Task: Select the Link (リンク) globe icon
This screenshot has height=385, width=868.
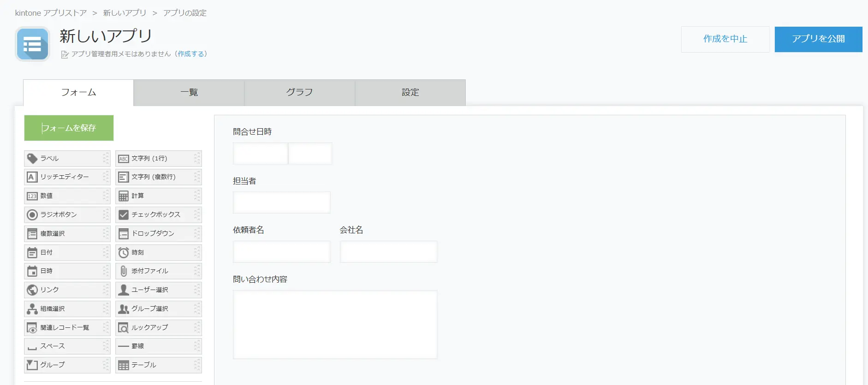Action: tap(32, 290)
